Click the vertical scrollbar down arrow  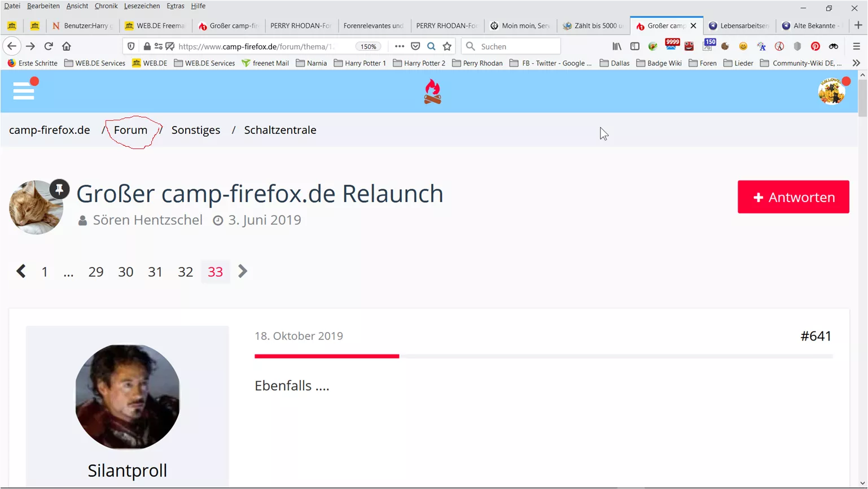click(862, 483)
